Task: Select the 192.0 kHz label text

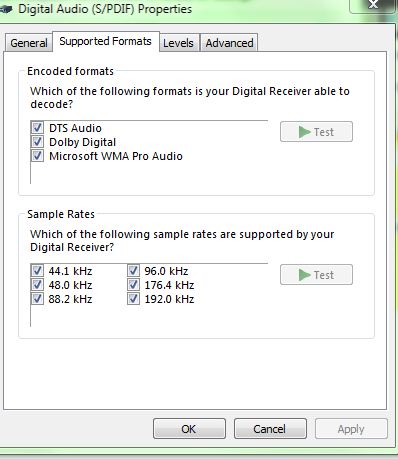Action: click(169, 299)
